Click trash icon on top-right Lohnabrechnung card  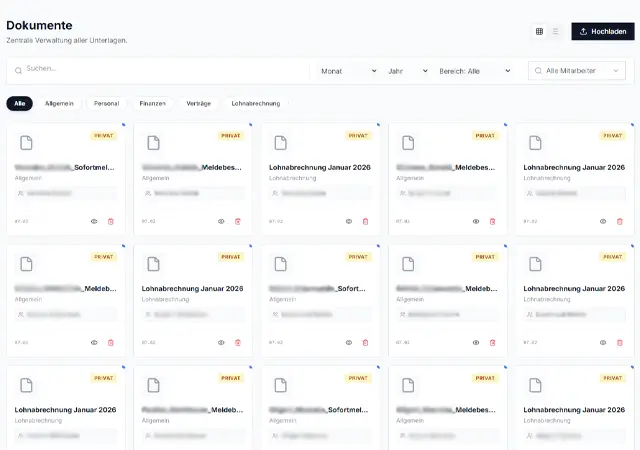[x=619, y=221]
